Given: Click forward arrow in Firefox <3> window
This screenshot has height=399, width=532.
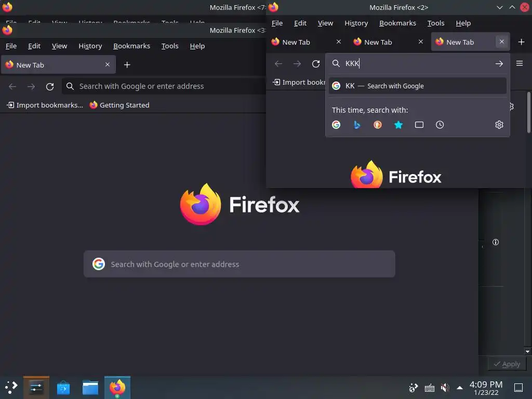Looking at the screenshot, I should 31,87.
